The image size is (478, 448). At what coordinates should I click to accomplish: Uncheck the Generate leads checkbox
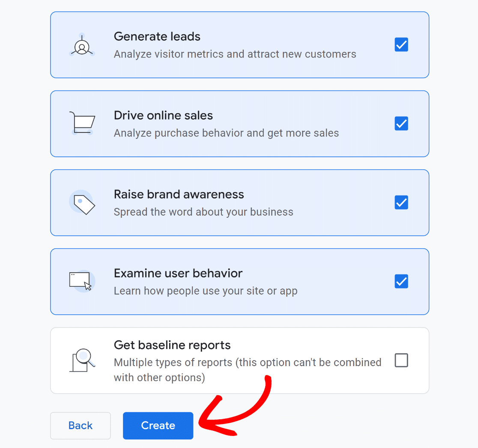[401, 45]
